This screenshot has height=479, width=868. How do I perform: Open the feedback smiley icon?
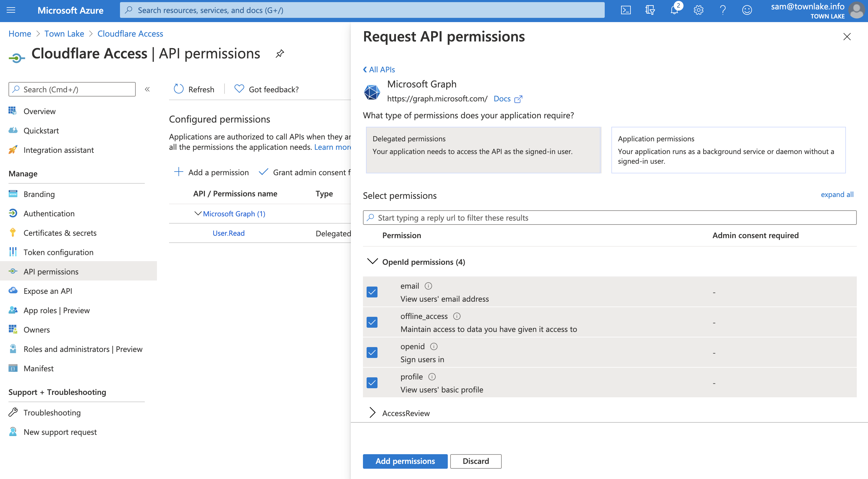(747, 10)
